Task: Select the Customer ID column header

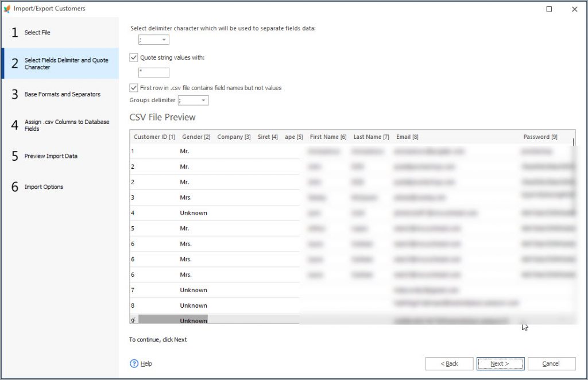Action: [x=154, y=137]
